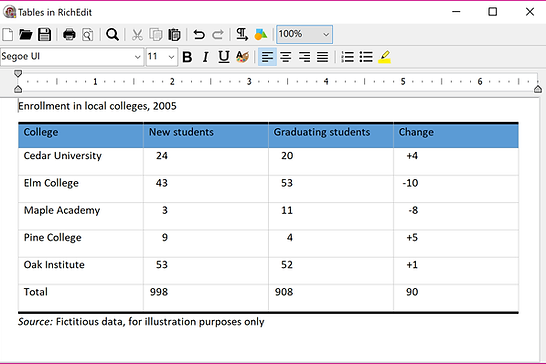Click the '+5' change cell for Pine College

pyautogui.click(x=456, y=243)
